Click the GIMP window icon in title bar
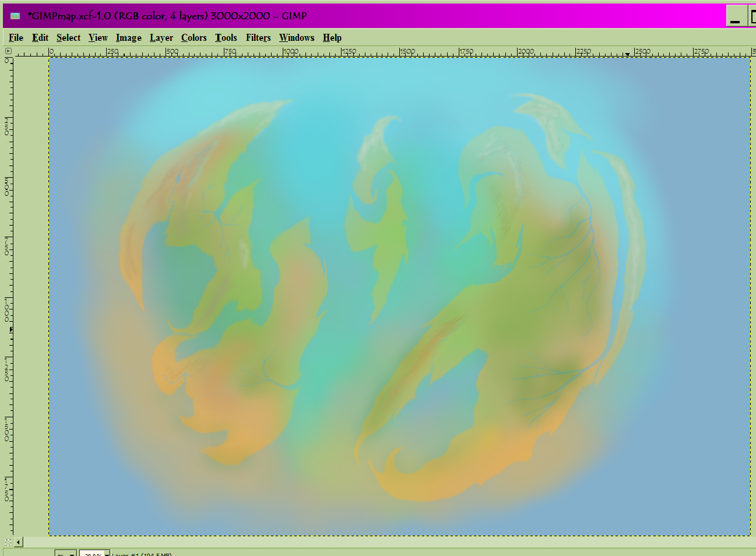 15,16
